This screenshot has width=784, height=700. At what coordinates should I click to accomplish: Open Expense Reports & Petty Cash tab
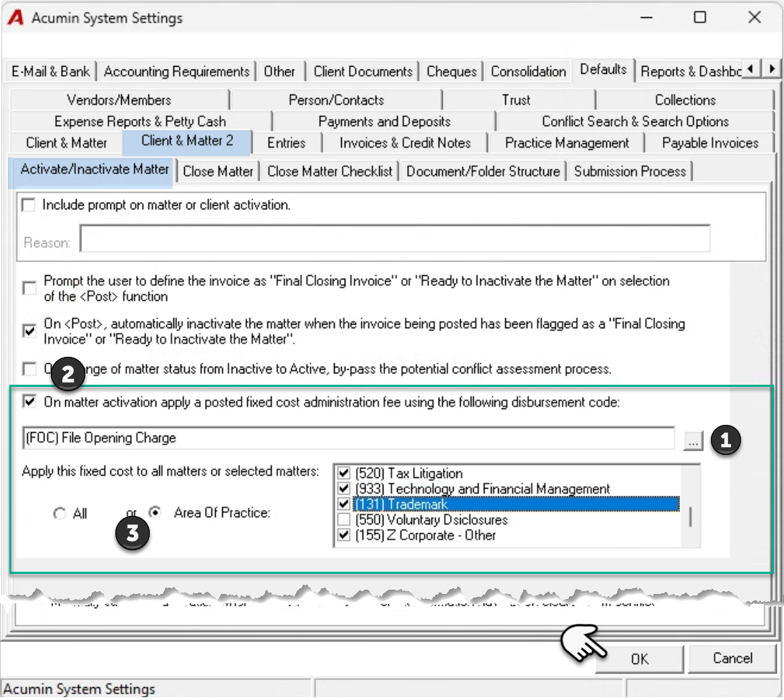140,122
